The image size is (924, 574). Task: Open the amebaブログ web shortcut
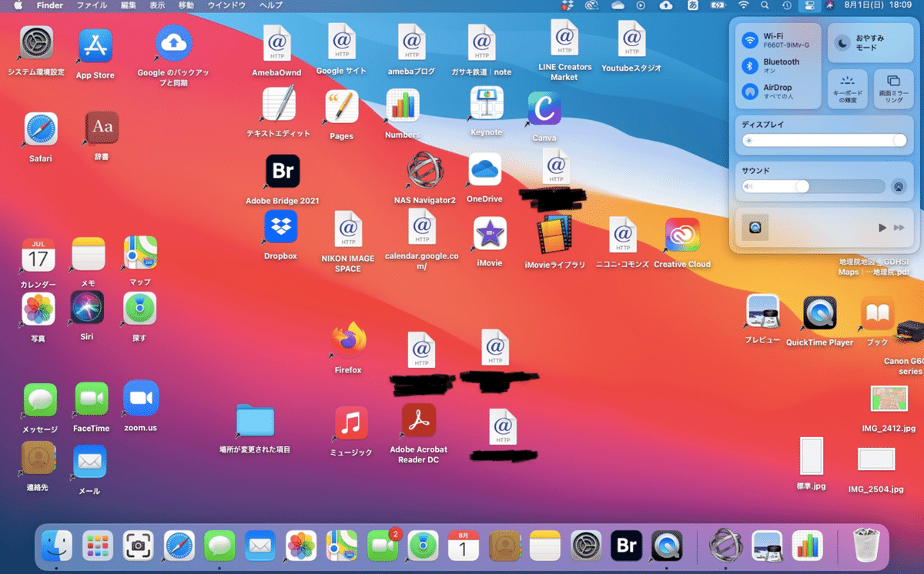412,42
